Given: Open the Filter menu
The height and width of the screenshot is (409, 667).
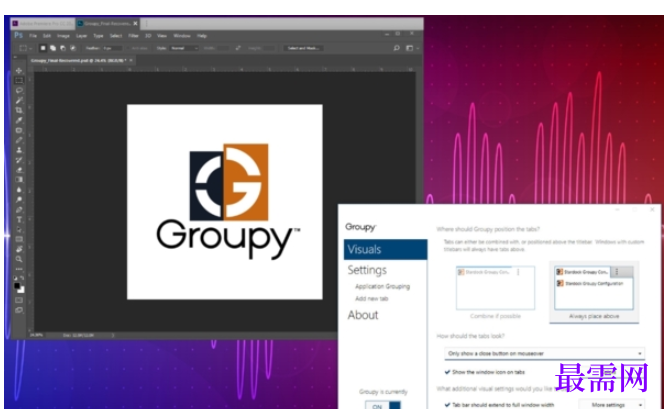Looking at the screenshot, I should coord(134,36).
